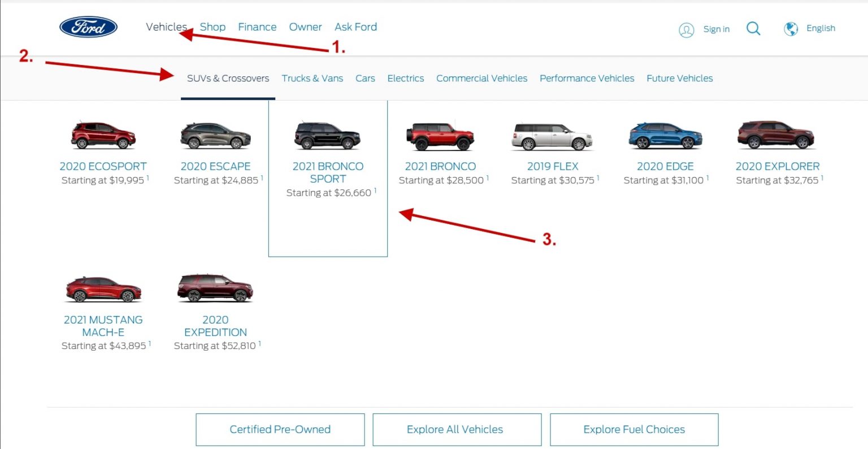Click the Ford oval logo
This screenshot has height=449, width=868.
(88, 27)
